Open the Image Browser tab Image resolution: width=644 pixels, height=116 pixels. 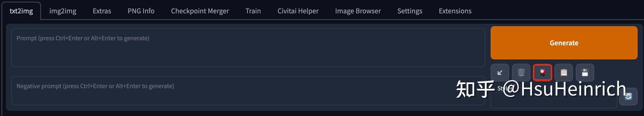tap(358, 11)
